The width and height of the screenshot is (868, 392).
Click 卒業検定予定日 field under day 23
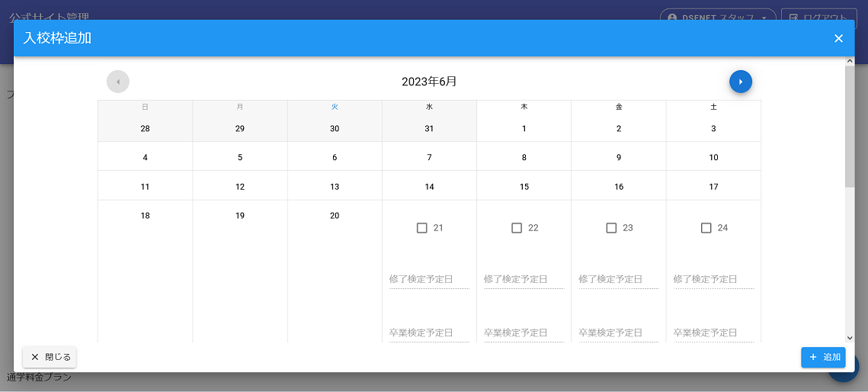tap(618, 333)
